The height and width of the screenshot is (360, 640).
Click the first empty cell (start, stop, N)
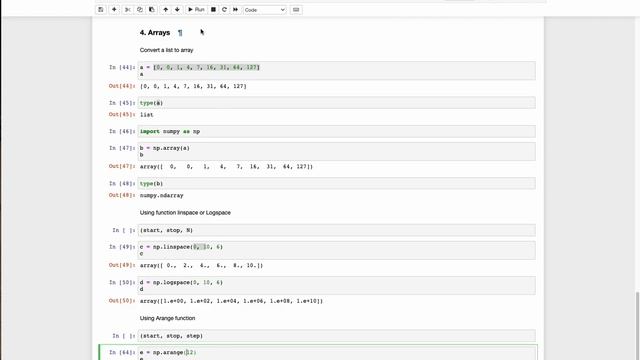336,230
